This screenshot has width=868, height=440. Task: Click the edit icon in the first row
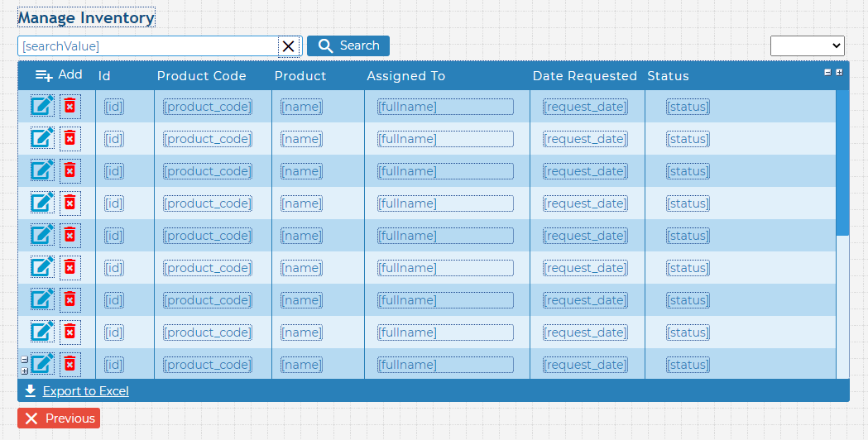pyautogui.click(x=43, y=106)
